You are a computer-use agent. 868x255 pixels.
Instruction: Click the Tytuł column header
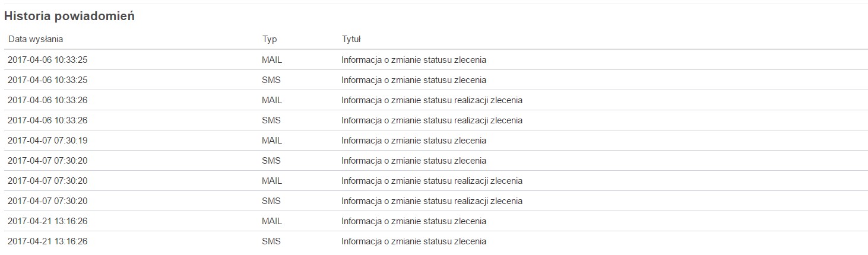[351, 39]
